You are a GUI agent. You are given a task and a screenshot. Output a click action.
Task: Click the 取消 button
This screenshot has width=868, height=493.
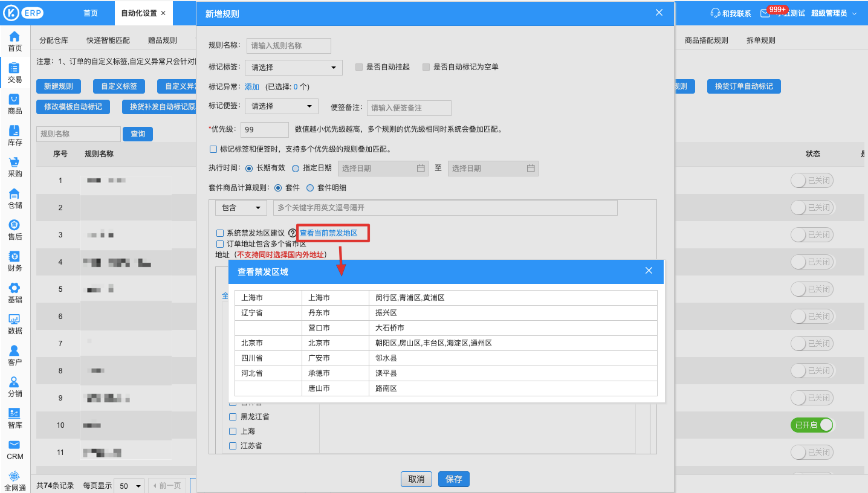[x=416, y=479]
